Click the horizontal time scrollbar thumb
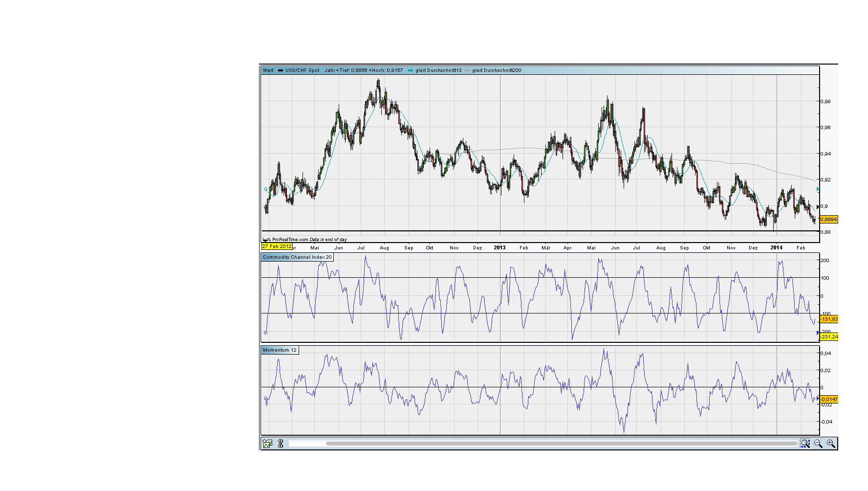 click(x=562, y=444)
